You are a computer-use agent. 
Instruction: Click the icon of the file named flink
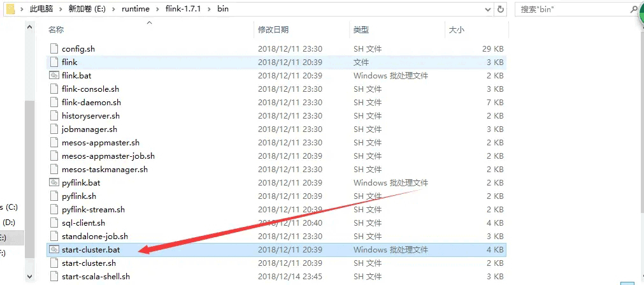click(54, 62)
